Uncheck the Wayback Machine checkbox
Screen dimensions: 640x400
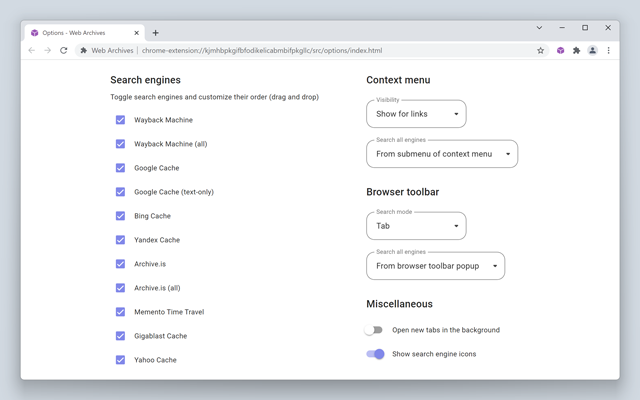point(120,120)
